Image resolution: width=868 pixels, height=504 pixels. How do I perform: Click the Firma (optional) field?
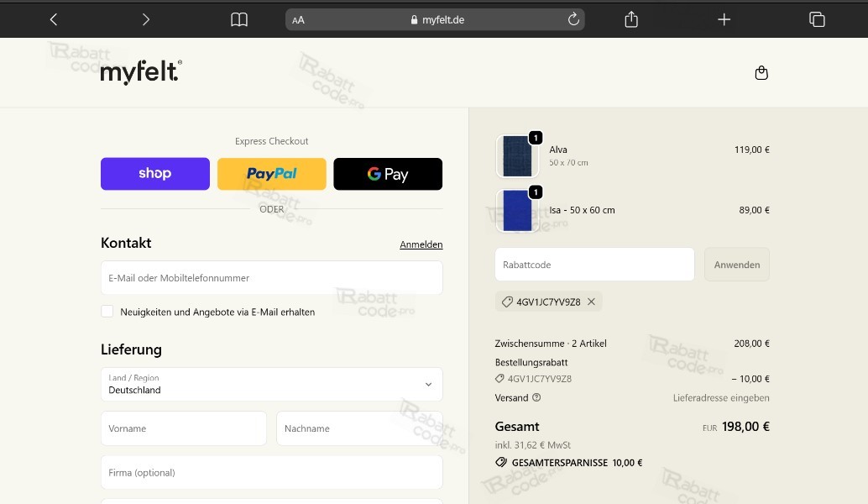pos(272,472)
